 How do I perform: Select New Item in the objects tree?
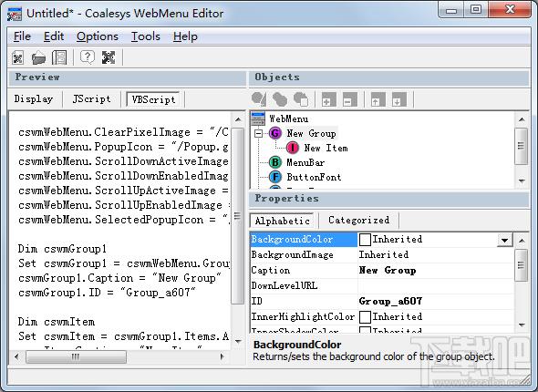[x=326, y=149]
